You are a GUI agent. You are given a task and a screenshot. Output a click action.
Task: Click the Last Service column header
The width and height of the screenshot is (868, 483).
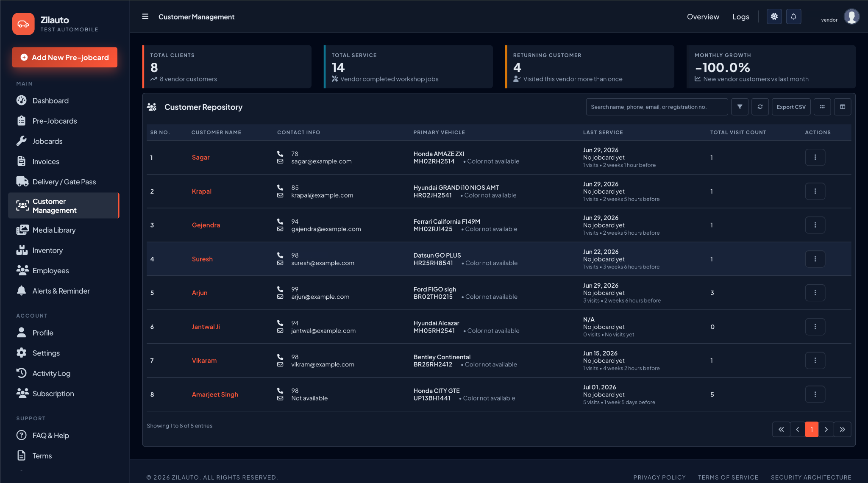[x=603, y=133]
